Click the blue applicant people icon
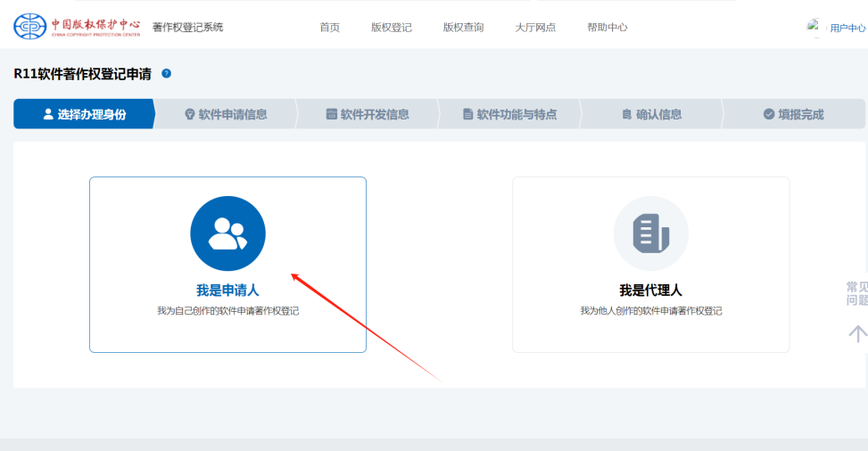The height and width of the screenshot is (451, 868). 227,234
